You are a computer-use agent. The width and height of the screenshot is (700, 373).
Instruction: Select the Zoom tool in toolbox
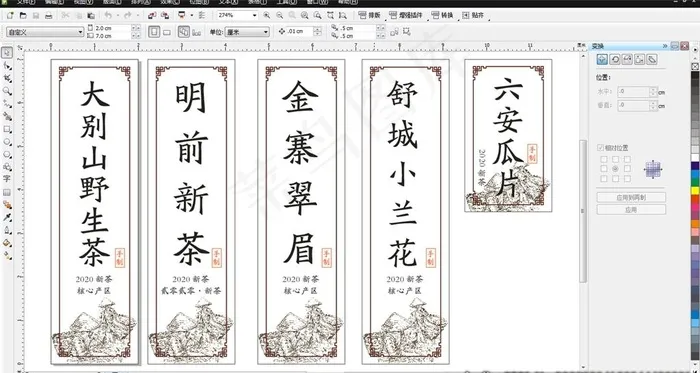tap(7, 91)
